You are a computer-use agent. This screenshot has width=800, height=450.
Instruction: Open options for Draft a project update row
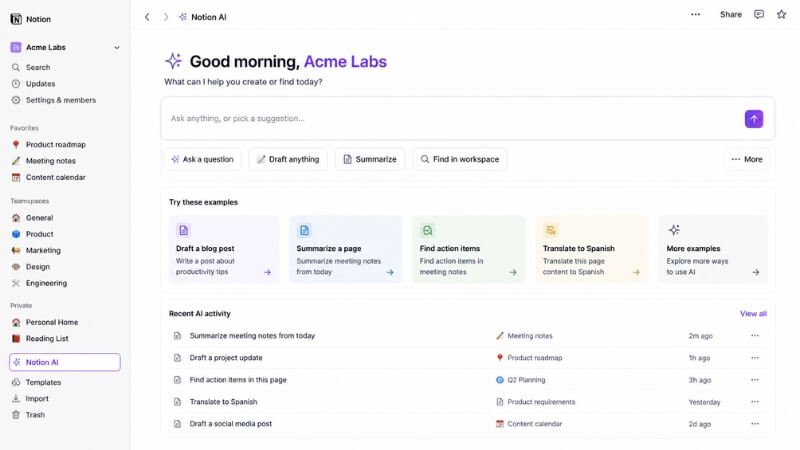755,358
